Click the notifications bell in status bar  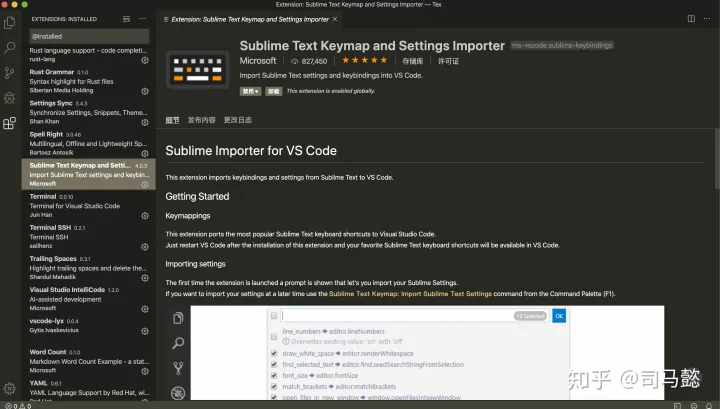tap(709, 406)
